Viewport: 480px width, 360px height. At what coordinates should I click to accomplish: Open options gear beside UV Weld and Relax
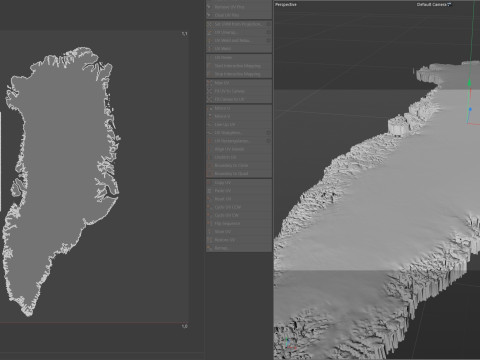point(268,40)
